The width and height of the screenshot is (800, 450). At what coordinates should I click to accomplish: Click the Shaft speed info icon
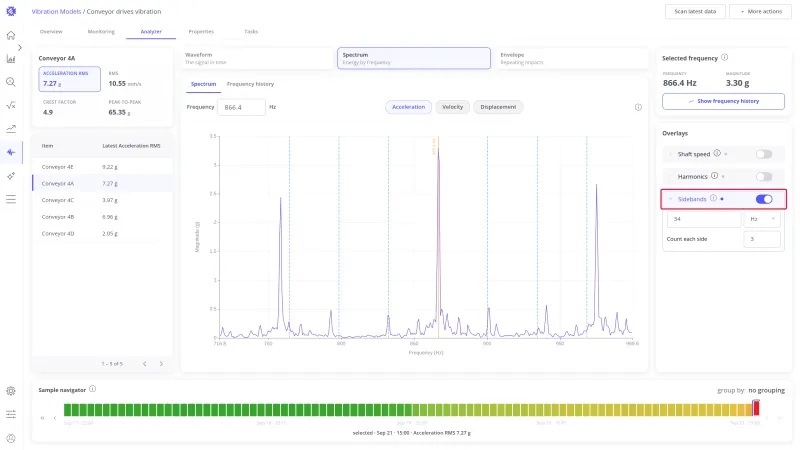[x=717, y=153]
